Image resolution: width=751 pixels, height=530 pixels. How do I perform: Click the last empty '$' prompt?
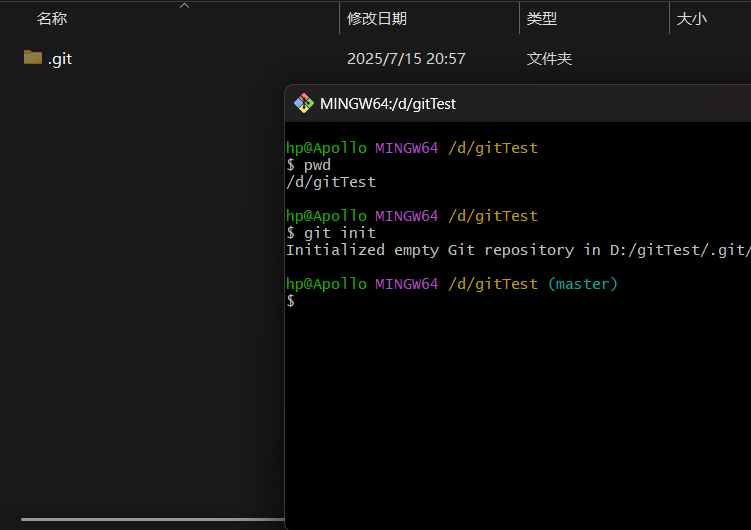tap(290, 301)
